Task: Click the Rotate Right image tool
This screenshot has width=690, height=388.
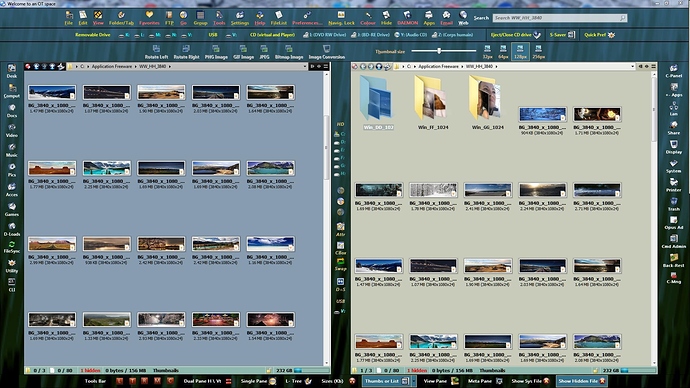Action: [186, 51]
